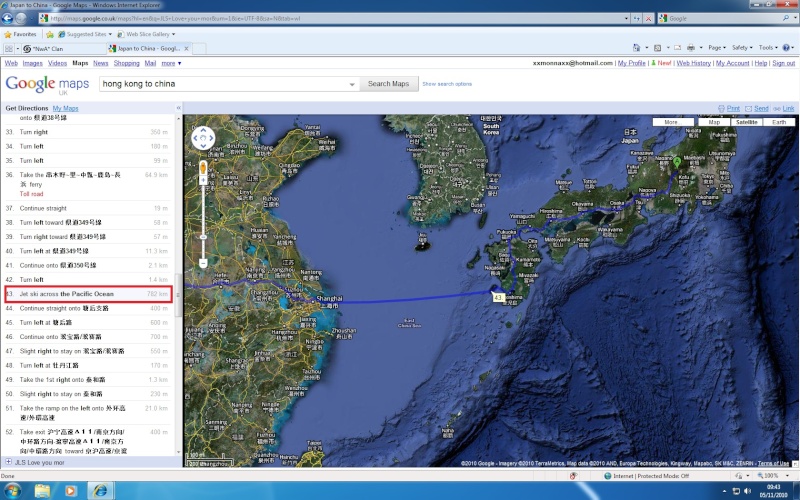
Task: Click the Street View pegman icon
Action: [203, 167]
